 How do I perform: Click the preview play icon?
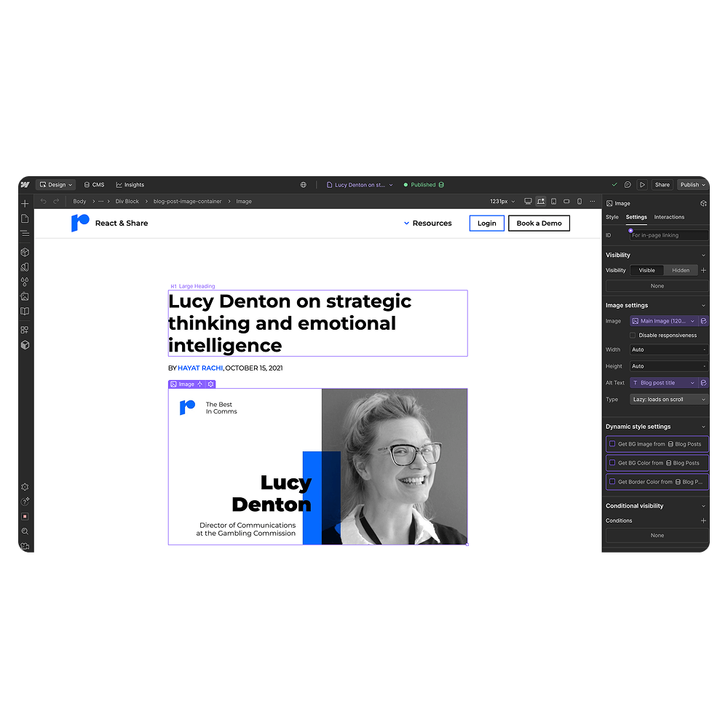tap(643, 184)
